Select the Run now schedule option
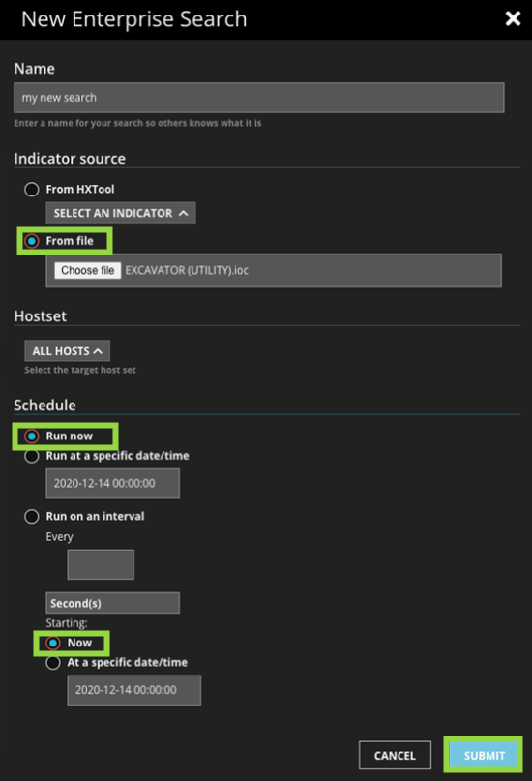Screen dimensions: 532x781 coord(32,436)
